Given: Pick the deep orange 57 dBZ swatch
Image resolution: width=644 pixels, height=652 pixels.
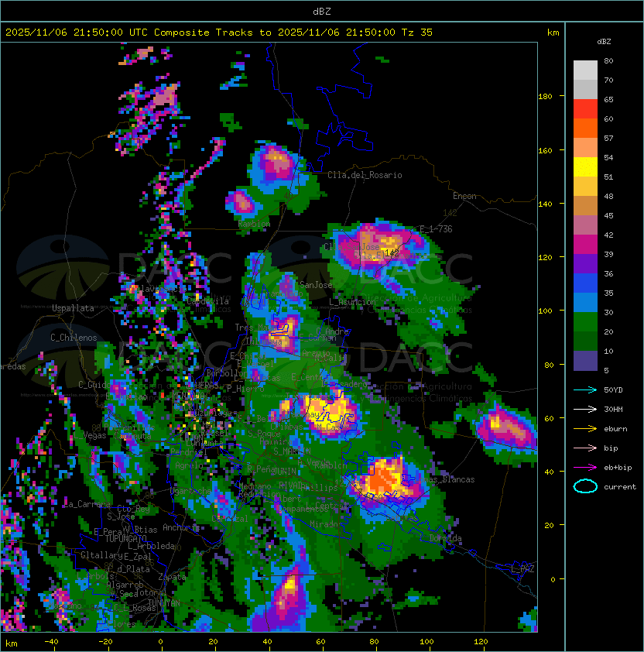Looking at the screenshot, I should pyautogui.click(x=585, y=129).
